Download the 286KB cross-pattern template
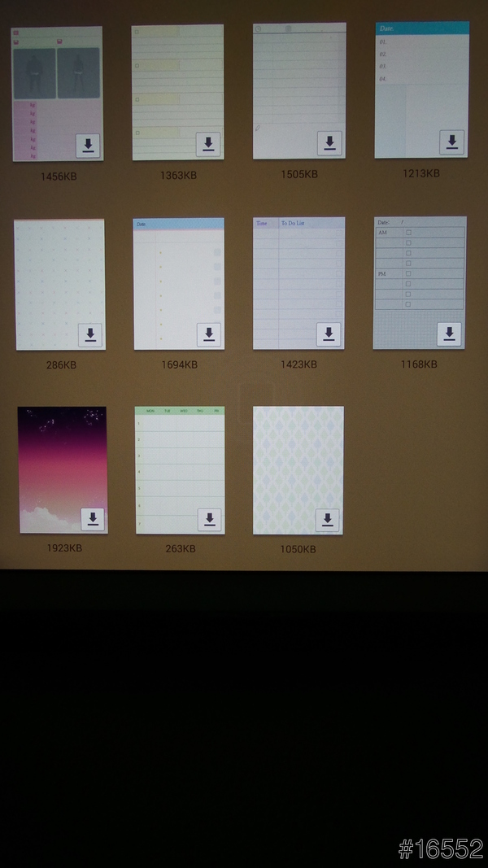488x868 pixels. click(90, 335)
